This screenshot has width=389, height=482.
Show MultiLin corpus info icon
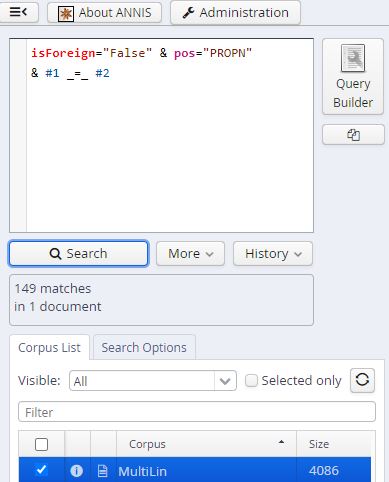click(x=77, y=471)
